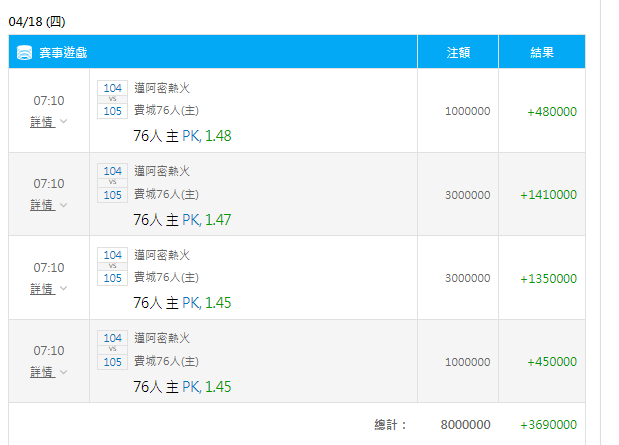This screenshot has height=445, width=619.
Task: Click team number 105 in the 1.48 row
Action: (x=113, y=111)
